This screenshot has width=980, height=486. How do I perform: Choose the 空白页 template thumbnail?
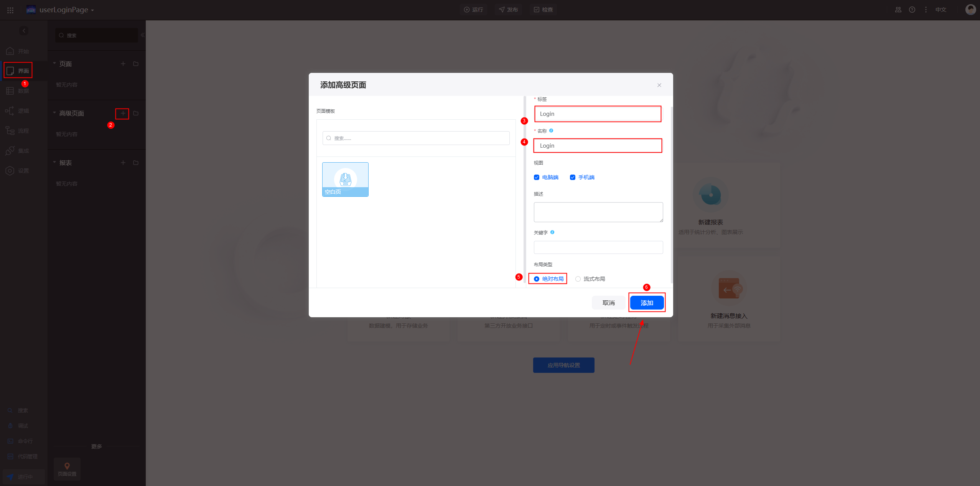(x=345, y=180)
